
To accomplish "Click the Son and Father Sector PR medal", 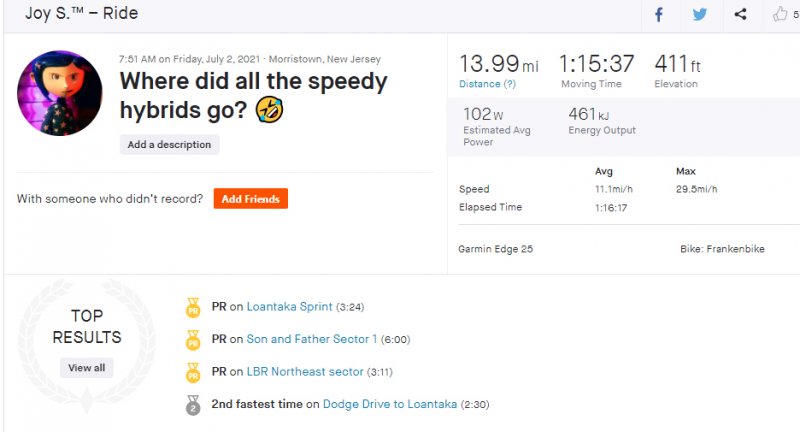I will [x=193, y=339].
